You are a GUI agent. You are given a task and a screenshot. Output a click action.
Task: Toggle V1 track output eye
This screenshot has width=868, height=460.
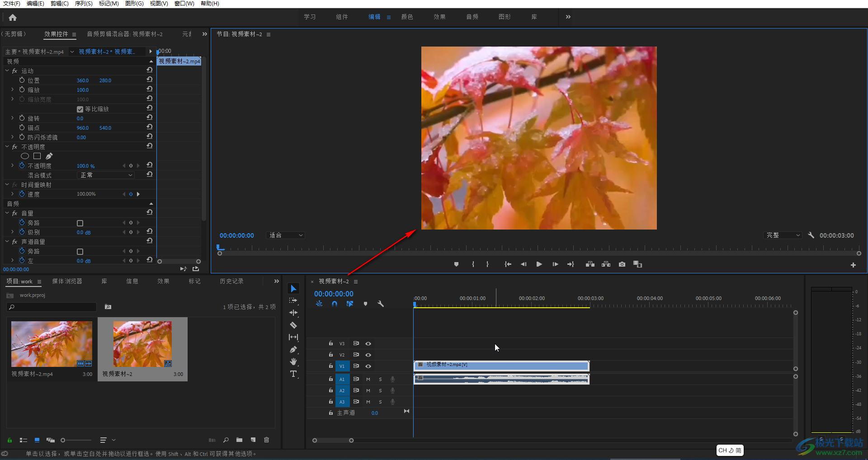pyautogui.click(x=368, y=366)
